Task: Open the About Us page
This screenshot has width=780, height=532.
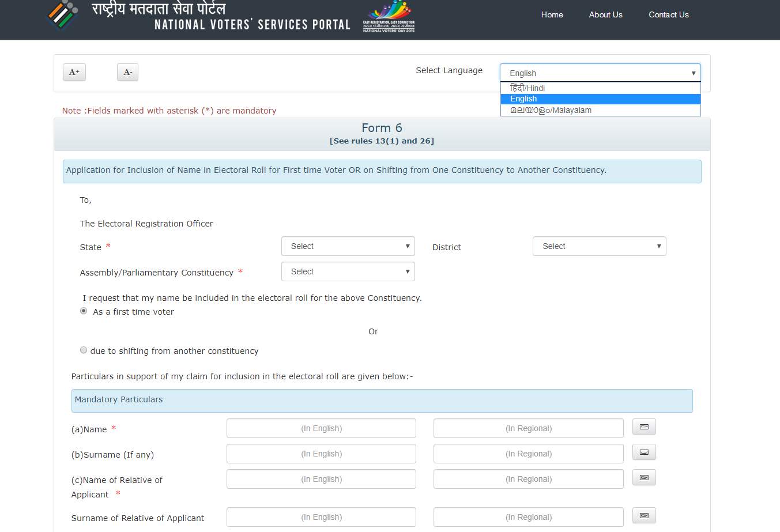Action: 605,15
